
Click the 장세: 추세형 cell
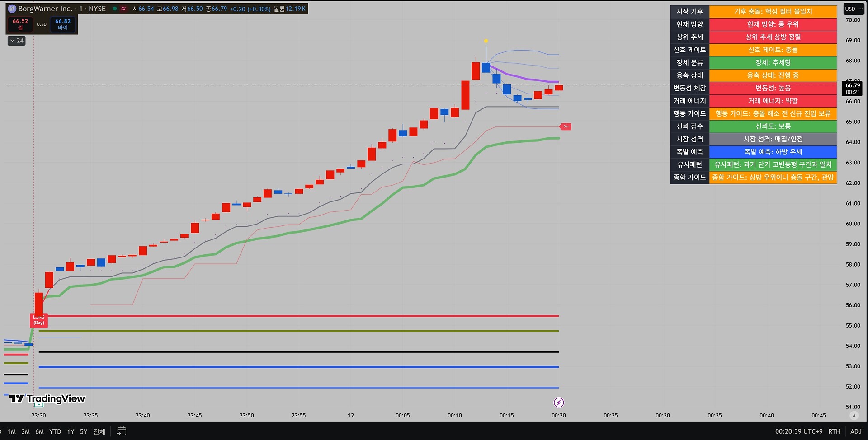pos(773,62)
